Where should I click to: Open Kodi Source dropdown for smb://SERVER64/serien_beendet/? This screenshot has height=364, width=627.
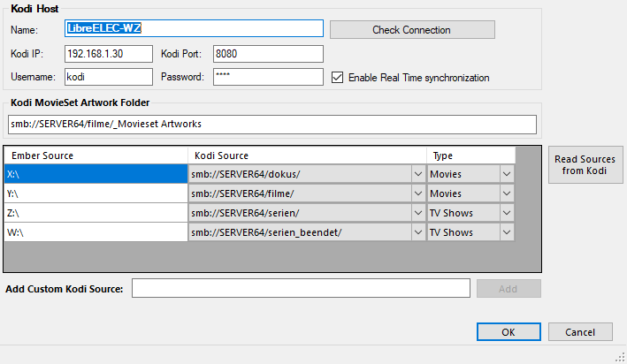(418, 232)
